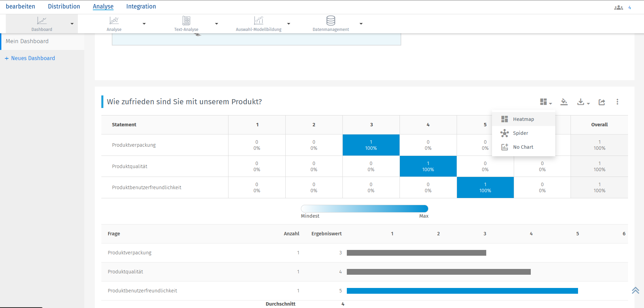This screenshot has height=308, width=644.
Task: Choose No Chart from menu
Action: coord(523,147)
